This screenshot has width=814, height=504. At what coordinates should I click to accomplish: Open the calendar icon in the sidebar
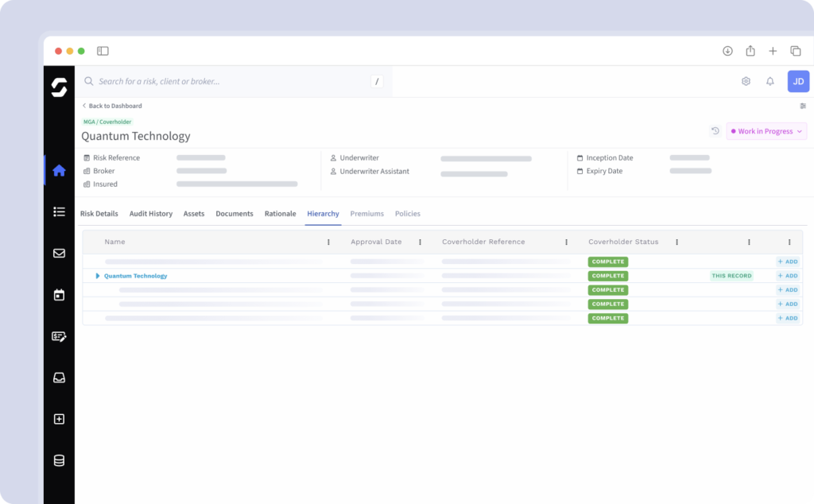tap(59, 295)
